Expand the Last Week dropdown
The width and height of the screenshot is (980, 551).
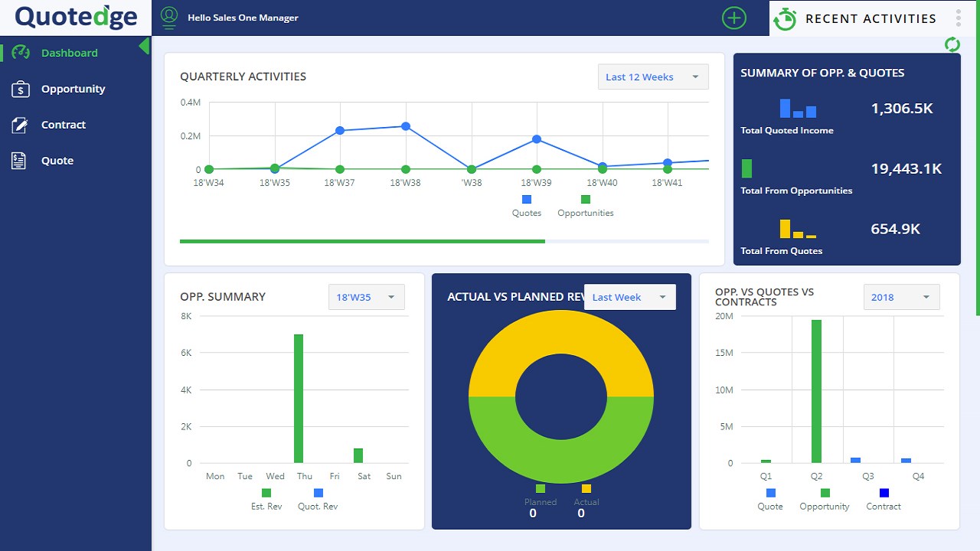pyautogui.click(x=630, y=297)
